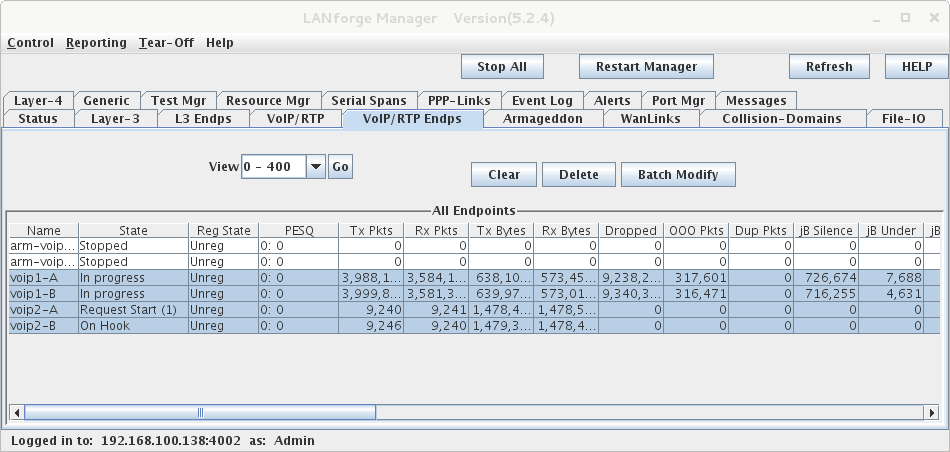
Task: Click the jB Under column header
Action: [x=891, y=231]
